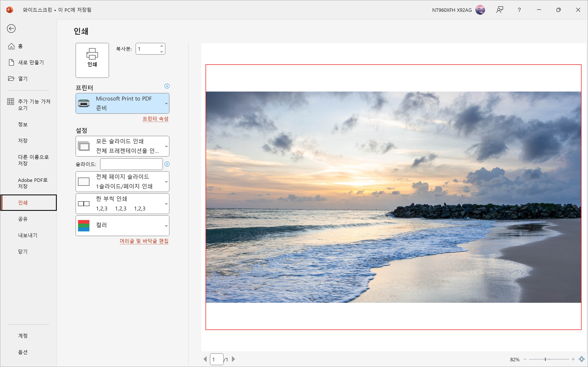The height and width of the screenshot is (367, 588).
Task: Click the zoom-to-page fit icon
Action: (581, 359)
